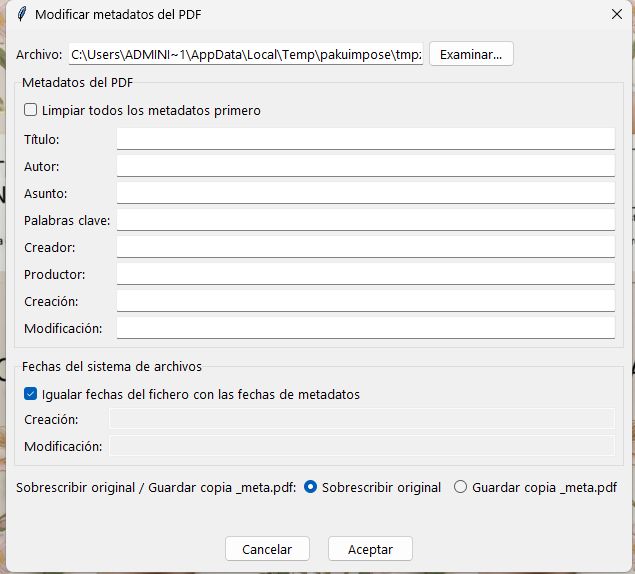Focus the Autor text field
Image resolution: width=635 pixels, height=574 pixels.
[366, 166]
